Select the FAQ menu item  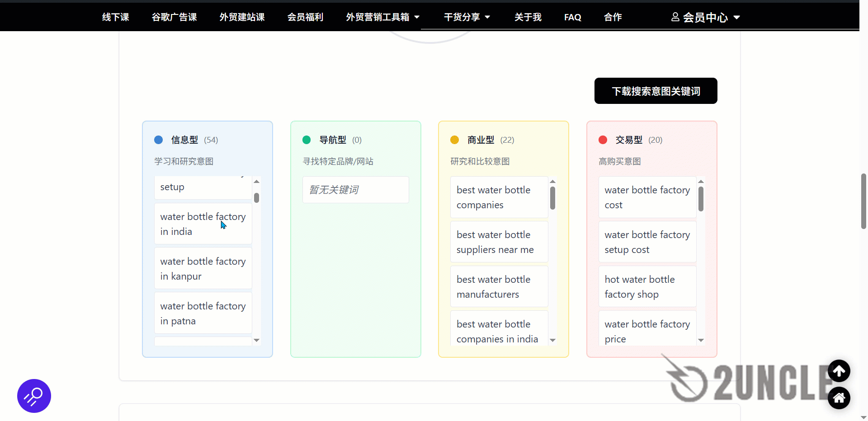pos(572,17)
